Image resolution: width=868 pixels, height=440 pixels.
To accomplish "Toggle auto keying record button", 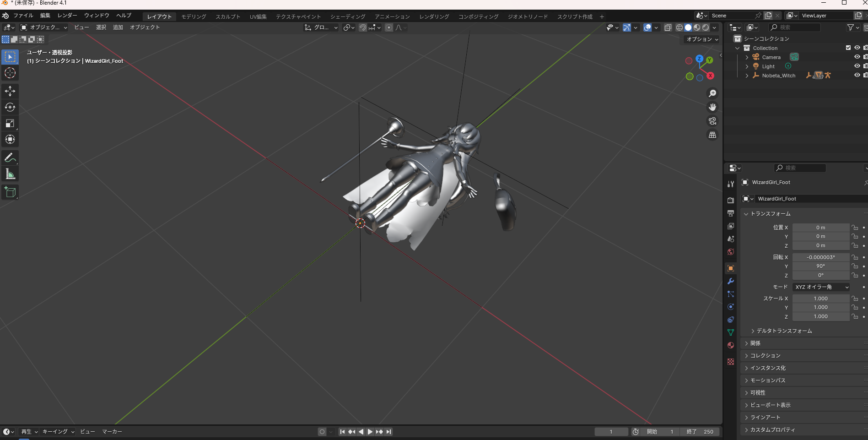I will point(322,432).
